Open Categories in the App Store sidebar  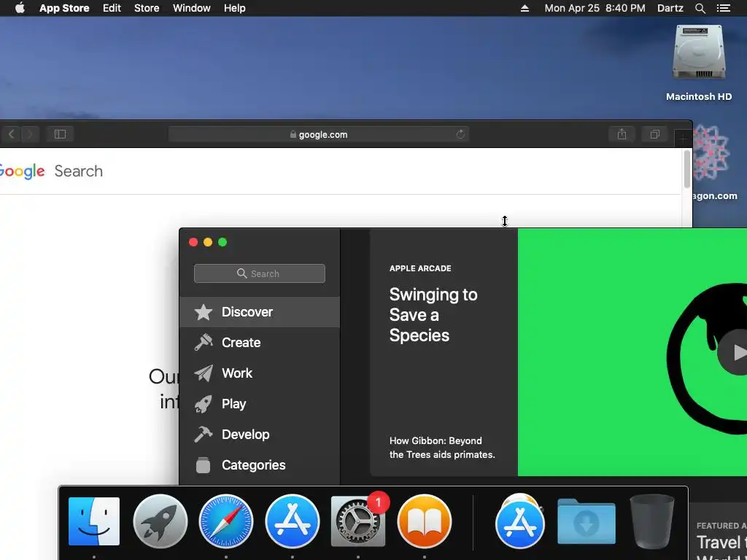(x=260, y=464)
